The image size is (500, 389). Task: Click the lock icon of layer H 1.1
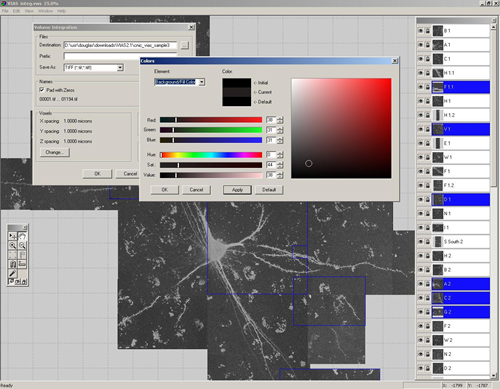click(427, 73)
